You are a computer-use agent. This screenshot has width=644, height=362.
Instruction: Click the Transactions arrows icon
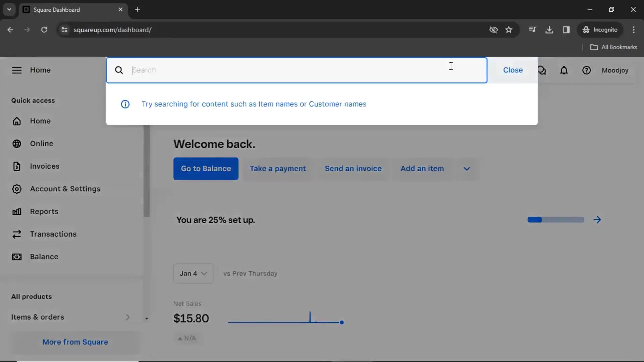(17, 234)
